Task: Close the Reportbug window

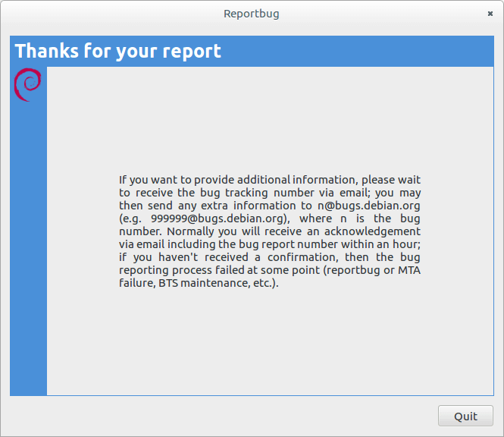Action: pos(490,14)
